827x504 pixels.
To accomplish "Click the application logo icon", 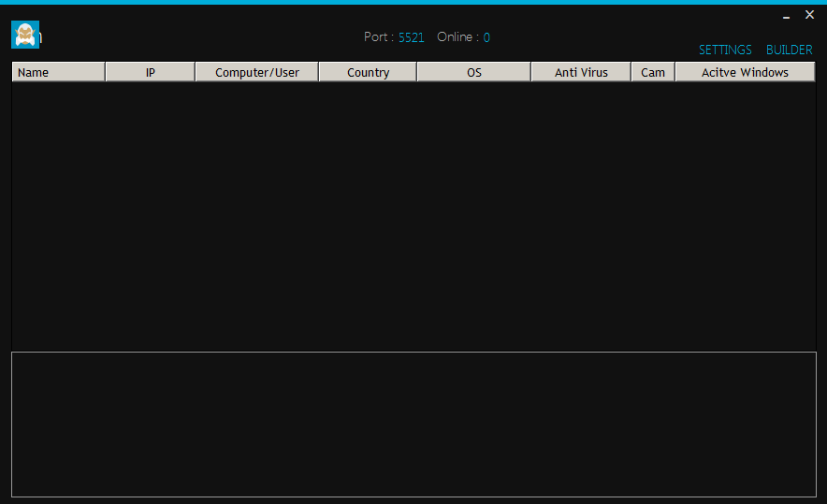I will (25, 35).
